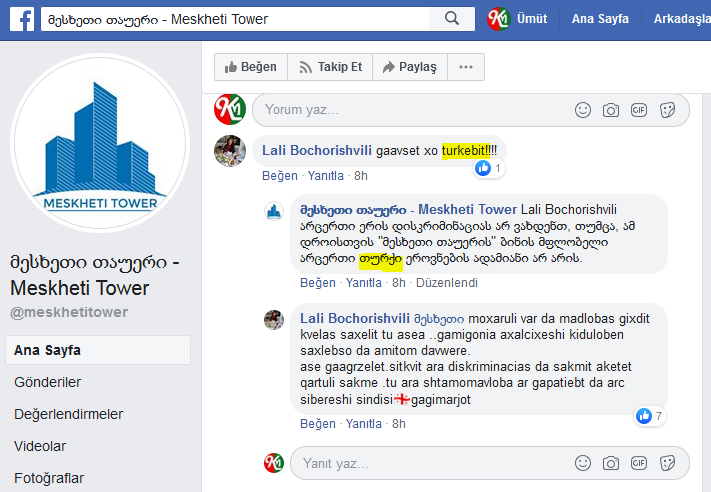Open Lali Bochorishvili name on 'moxaruli var' reply

click(x=355, y=318)
